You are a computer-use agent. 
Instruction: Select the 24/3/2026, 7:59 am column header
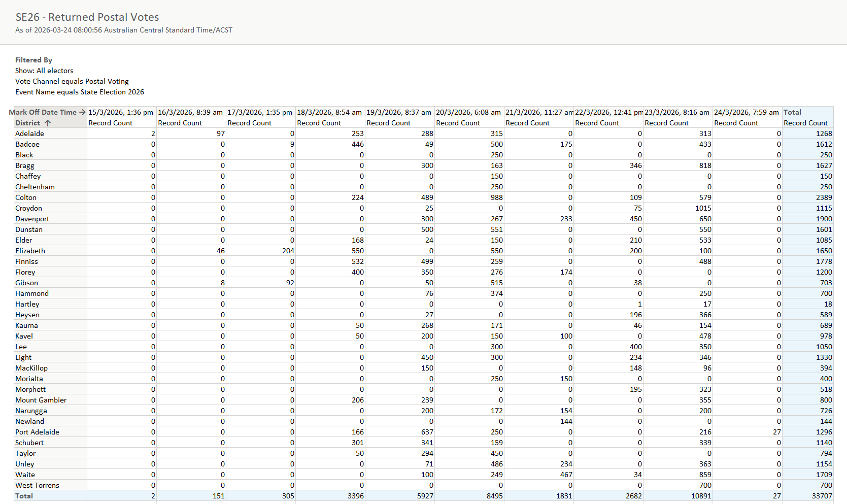[x=746, y=112]
